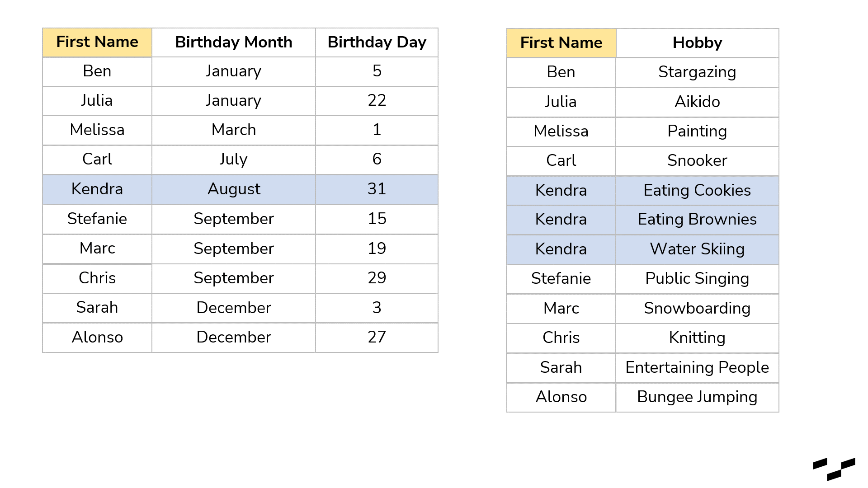This screenshot has height=488, width=868.
Task: Click the Snowboarding hobby cell
Action: (x=697, y=309)
